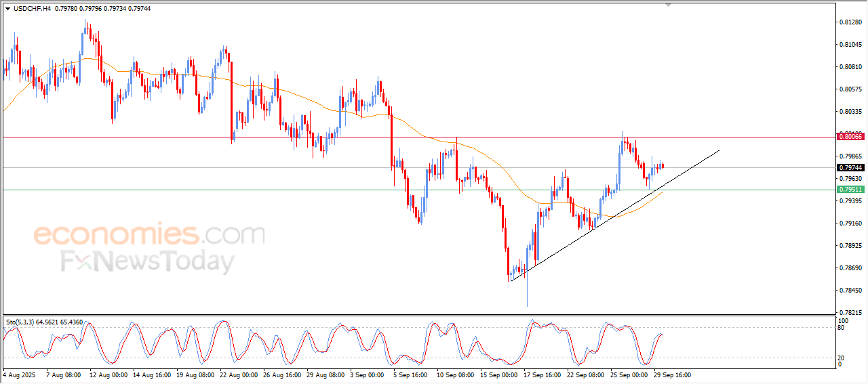Image resolution: width=868 pixels, height=384 pixels.
Task: Click the 0.79630 price scale value
Action: click(850, 179)
